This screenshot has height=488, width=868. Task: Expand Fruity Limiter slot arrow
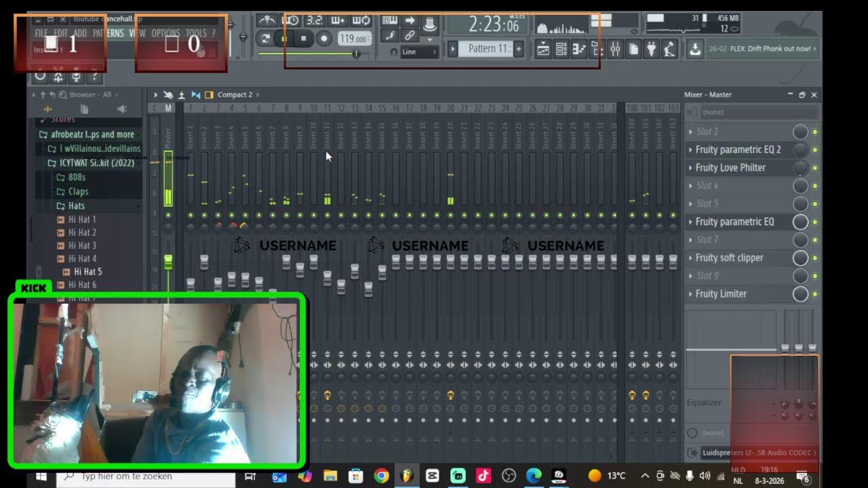[x=691, y=294]
